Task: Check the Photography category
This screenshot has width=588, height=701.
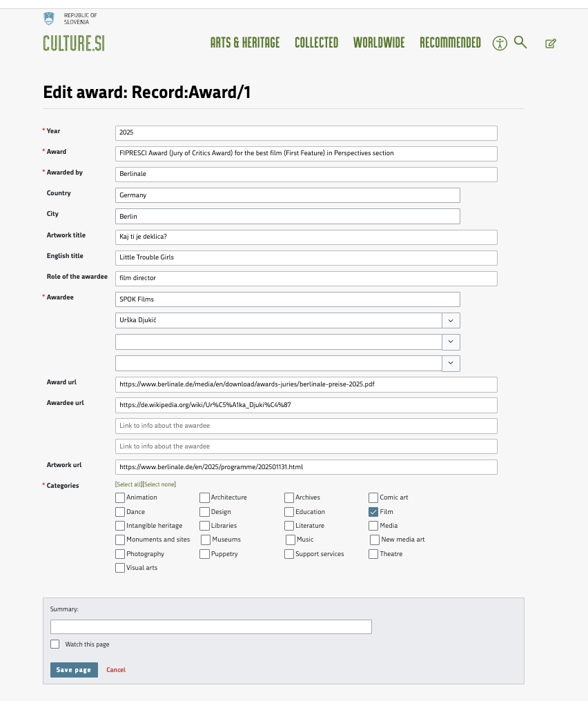Action: [x=120, y=554]
